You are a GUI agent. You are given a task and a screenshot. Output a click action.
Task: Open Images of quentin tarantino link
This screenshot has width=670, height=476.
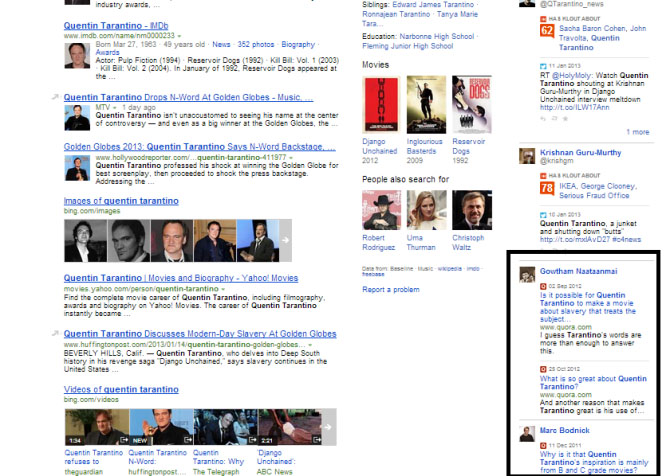click(121, 201)
